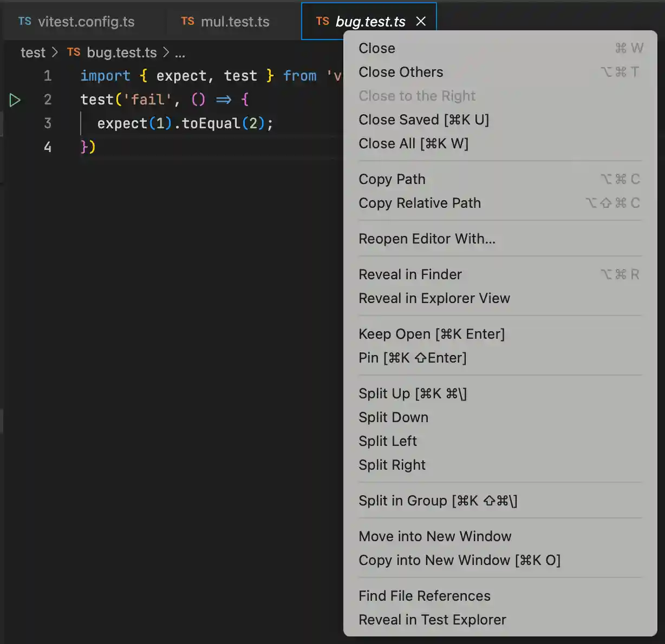The image size is (665, 644).
Task: Click the TS icon on mul.test.ts tab
Action: (187, 21)
